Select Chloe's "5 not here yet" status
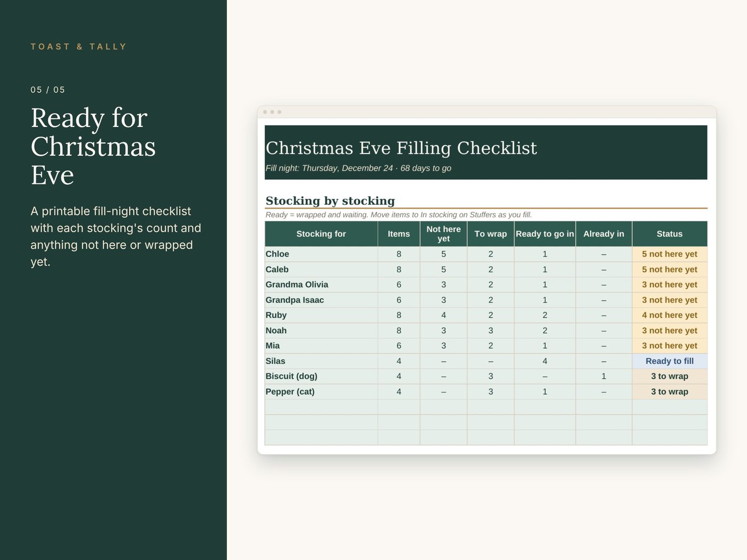This screenshot has width=747, height=560. pyautogui.click(x=670, y=254)
